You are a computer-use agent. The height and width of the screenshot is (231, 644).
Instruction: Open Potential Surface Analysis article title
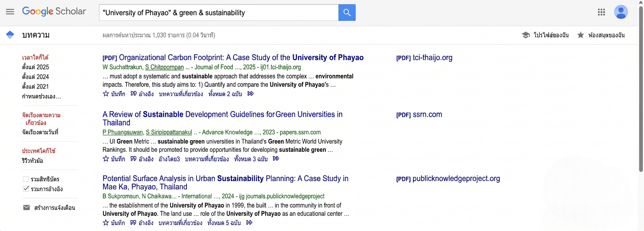tap(225, 183)
